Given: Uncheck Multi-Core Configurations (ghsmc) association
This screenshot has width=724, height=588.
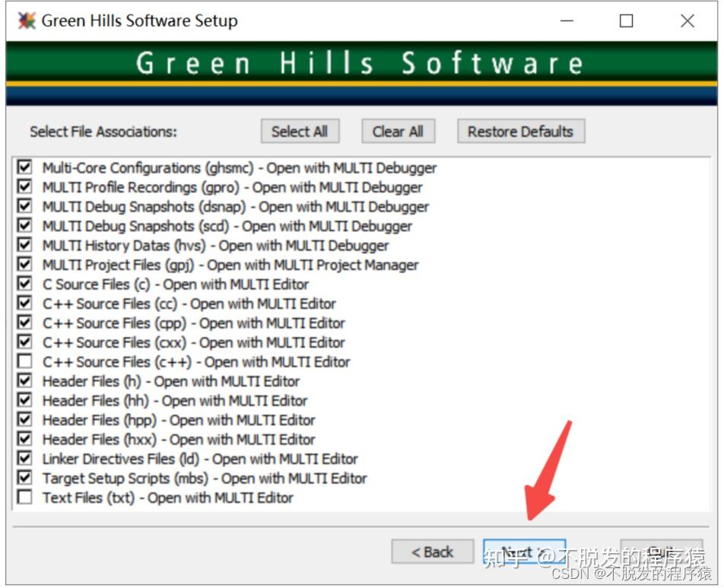Looking at the screenshot, I should click(24, 167).
